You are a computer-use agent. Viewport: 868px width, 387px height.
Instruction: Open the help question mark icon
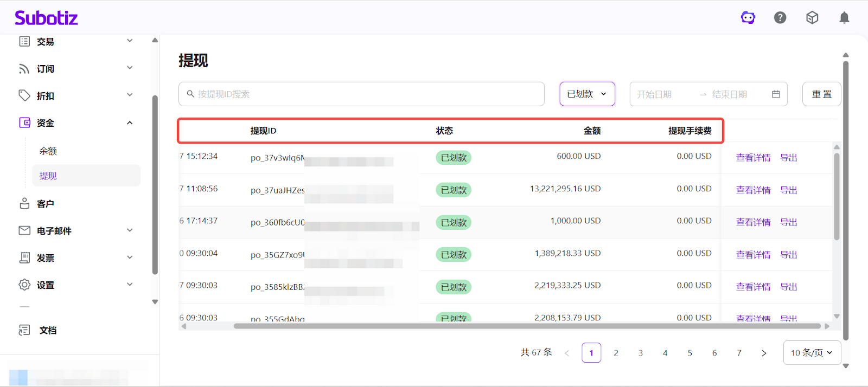[780, 18]
